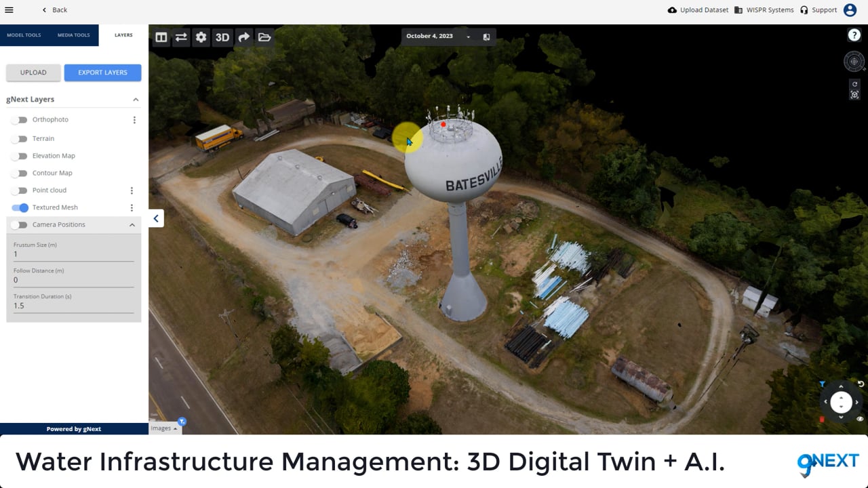Click the fit model to view cube icon
The height and width of the screenshot is (488, 868).
855,95
